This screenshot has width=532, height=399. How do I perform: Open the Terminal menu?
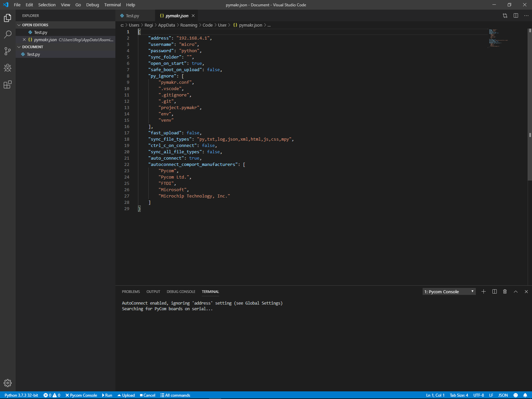(112, 5)
